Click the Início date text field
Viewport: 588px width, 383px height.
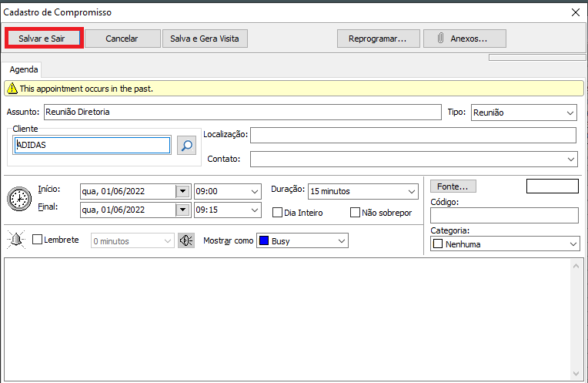coord(128,191)
